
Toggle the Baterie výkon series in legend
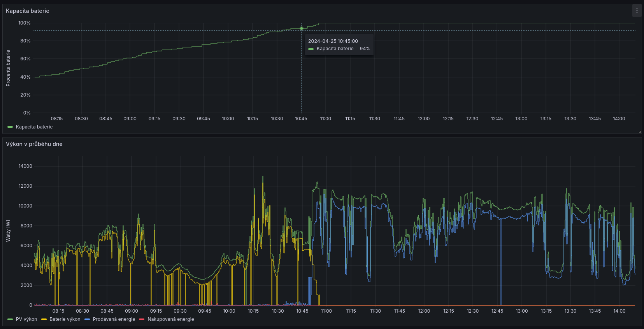65,319
